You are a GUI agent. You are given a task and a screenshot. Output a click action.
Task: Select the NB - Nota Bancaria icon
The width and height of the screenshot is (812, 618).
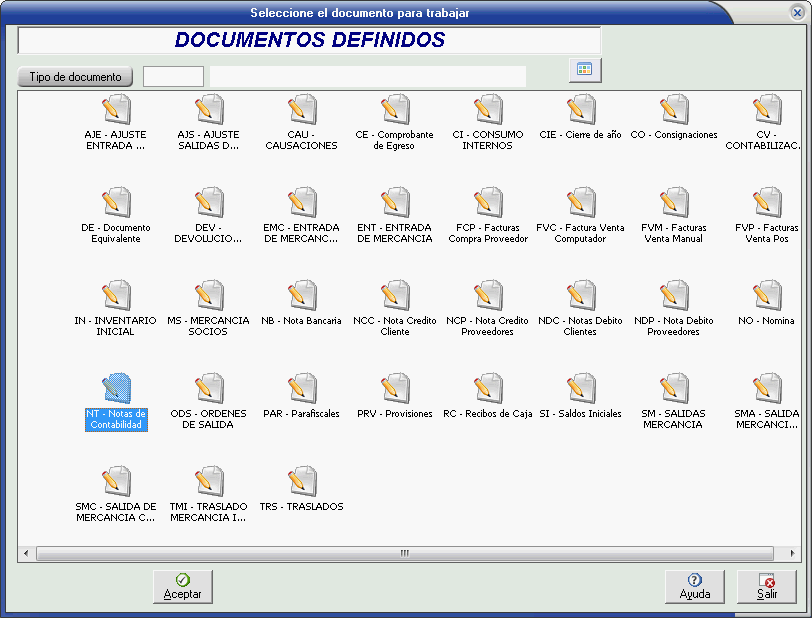pyautogui.click(x=302, y=296)
